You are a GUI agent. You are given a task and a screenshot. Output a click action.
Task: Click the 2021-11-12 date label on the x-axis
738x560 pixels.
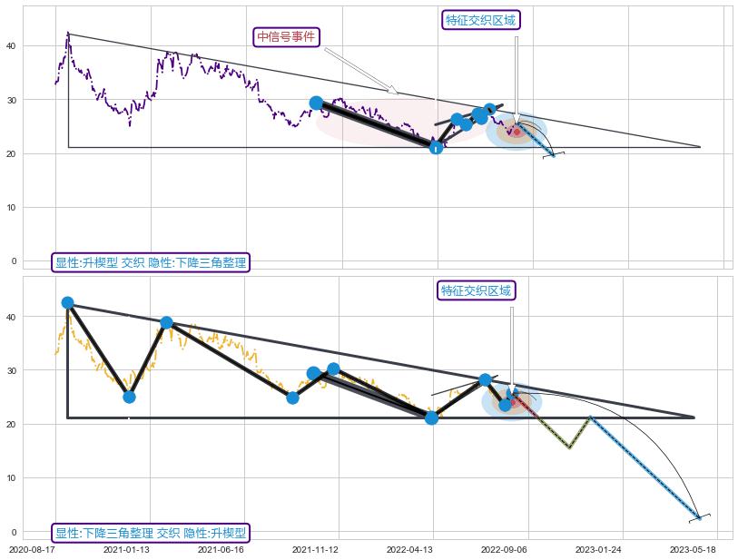click(x=318, y=549)
